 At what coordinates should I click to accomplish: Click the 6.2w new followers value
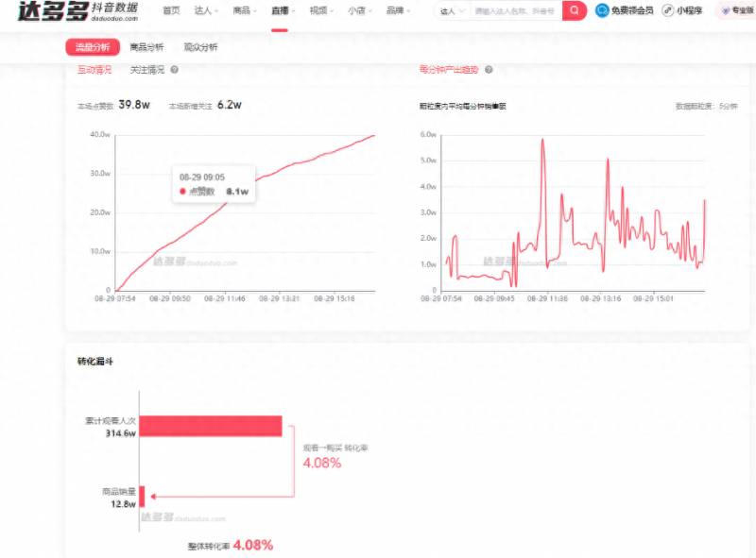(230, 105)
